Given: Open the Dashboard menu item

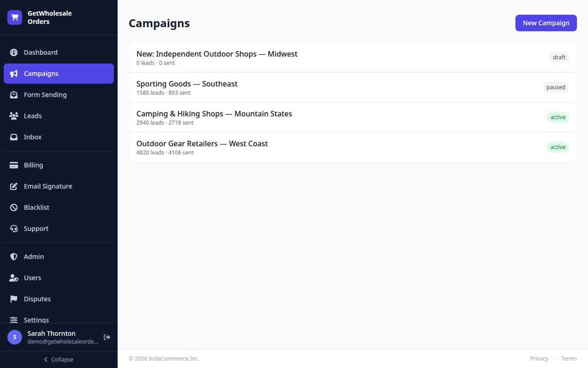Looking at the screenshot, I should (x=59, y=52).
